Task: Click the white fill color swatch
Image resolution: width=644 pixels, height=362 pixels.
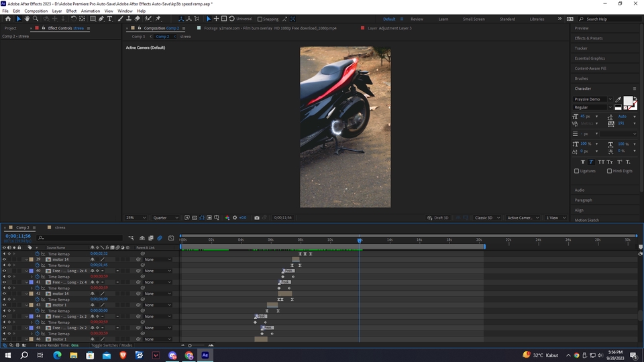Action: [x=628, y=101]
